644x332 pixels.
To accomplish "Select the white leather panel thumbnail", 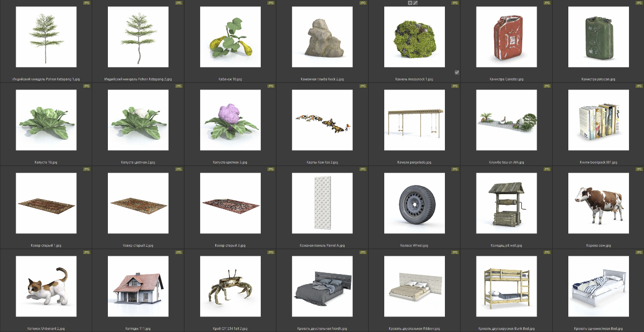I will [322, 203].
